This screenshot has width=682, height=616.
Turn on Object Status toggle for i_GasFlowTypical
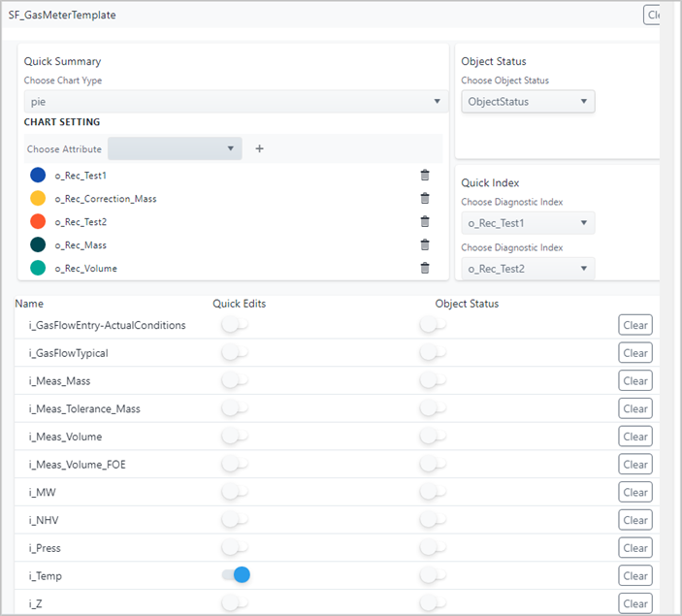point(432,353)
